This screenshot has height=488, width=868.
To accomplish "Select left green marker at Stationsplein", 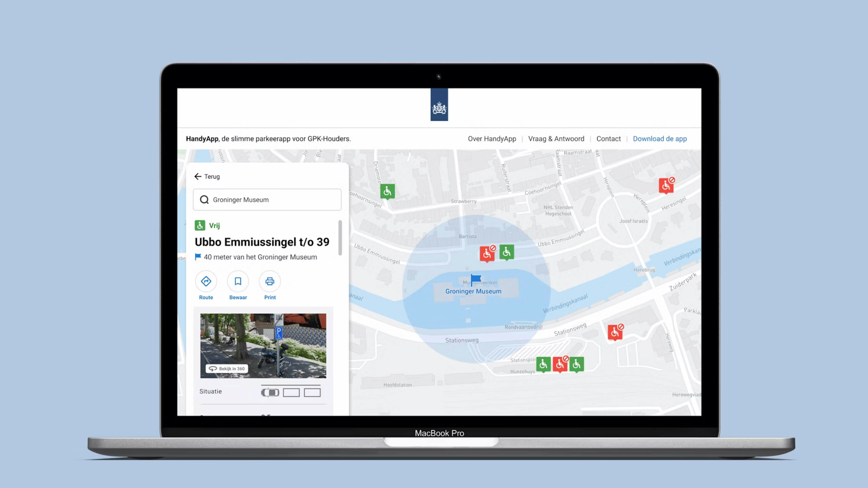I will 543,364.
